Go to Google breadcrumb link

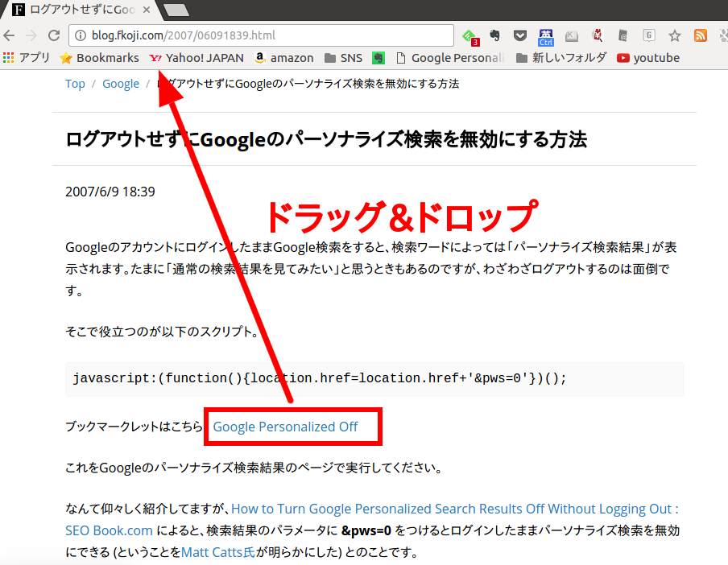coord(121,84)
